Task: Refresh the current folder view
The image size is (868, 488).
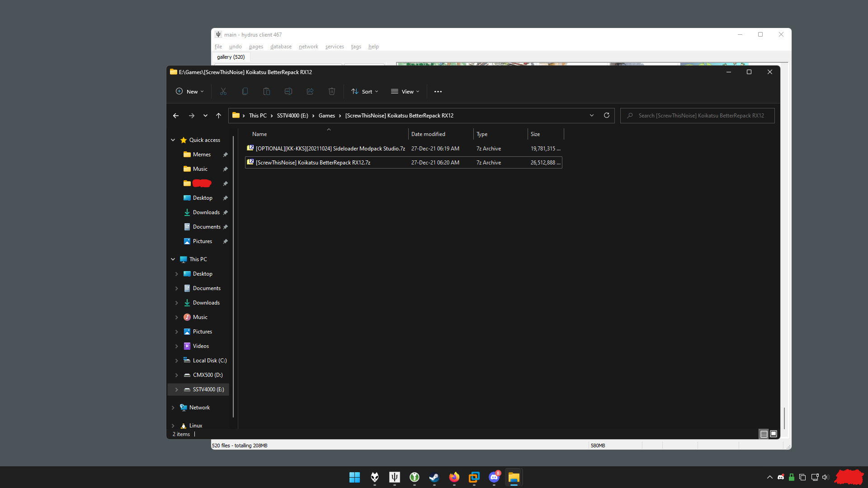Action: [x=607, y=116]
